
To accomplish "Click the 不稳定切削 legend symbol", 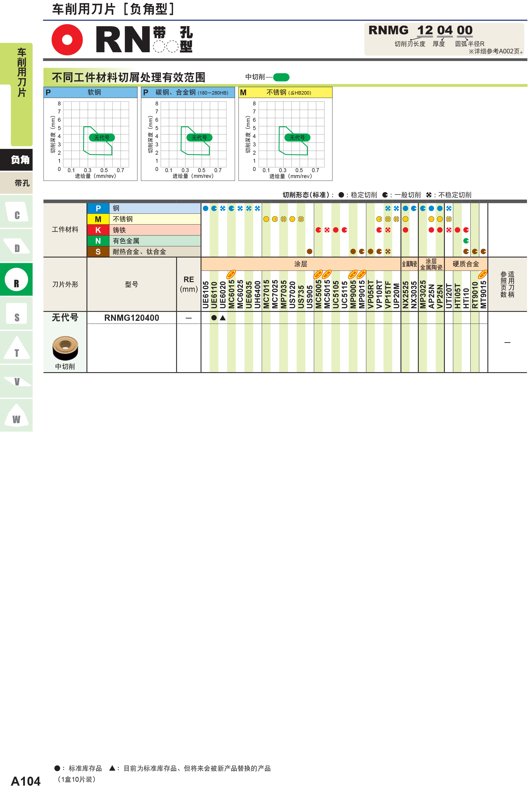I will point(429,195).
